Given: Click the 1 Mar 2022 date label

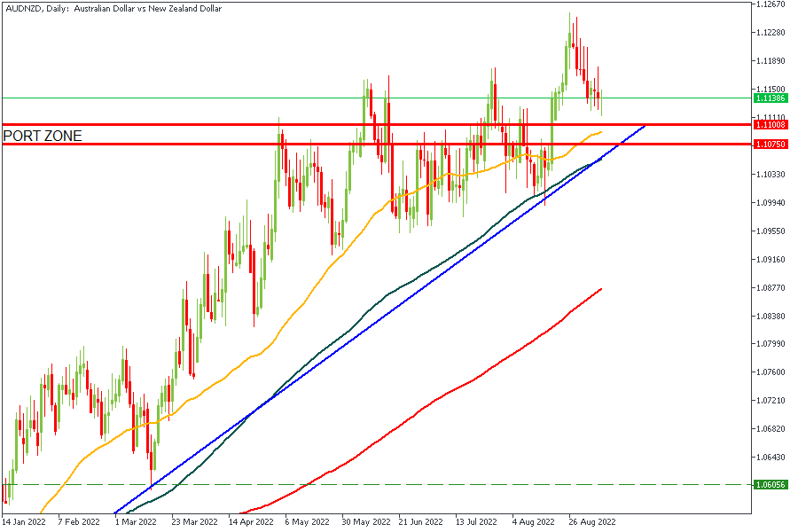Looking at the screenshot, I should tap(137, 522).
